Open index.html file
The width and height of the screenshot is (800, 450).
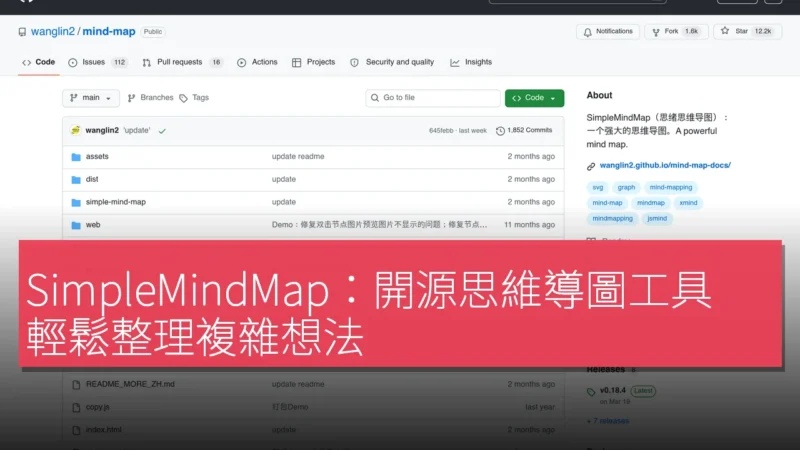[104, 430]
